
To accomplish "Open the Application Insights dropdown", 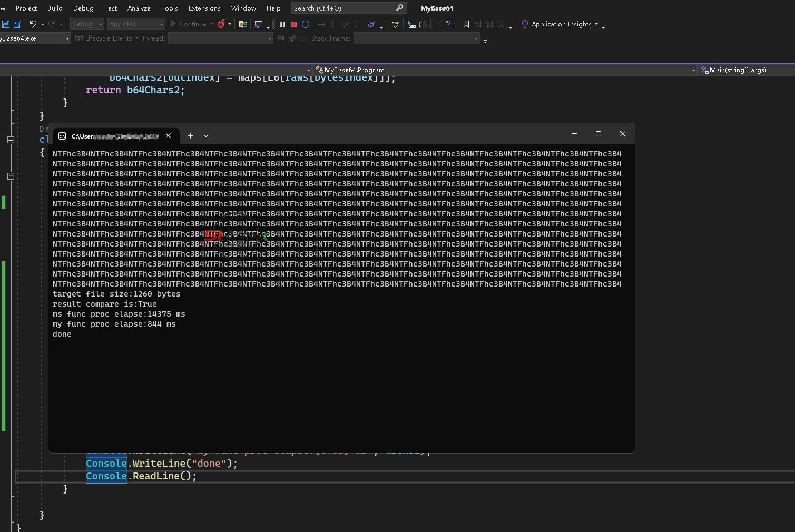I will pyautogui.click(x=596, y=24).
